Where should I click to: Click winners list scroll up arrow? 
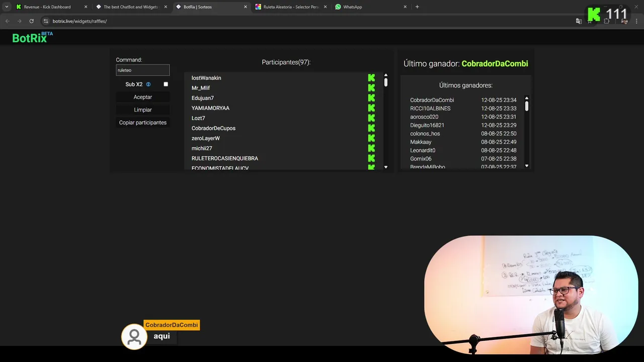click(x=527, y=98)
